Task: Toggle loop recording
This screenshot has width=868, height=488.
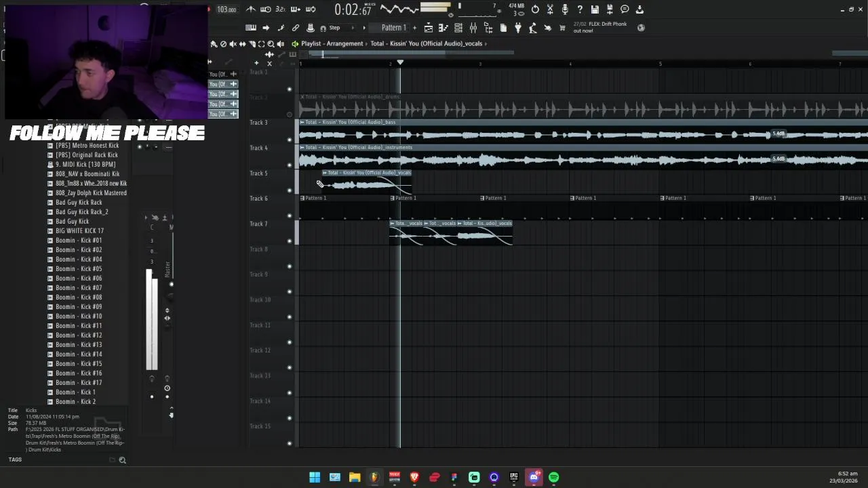Action: point(311,9)
